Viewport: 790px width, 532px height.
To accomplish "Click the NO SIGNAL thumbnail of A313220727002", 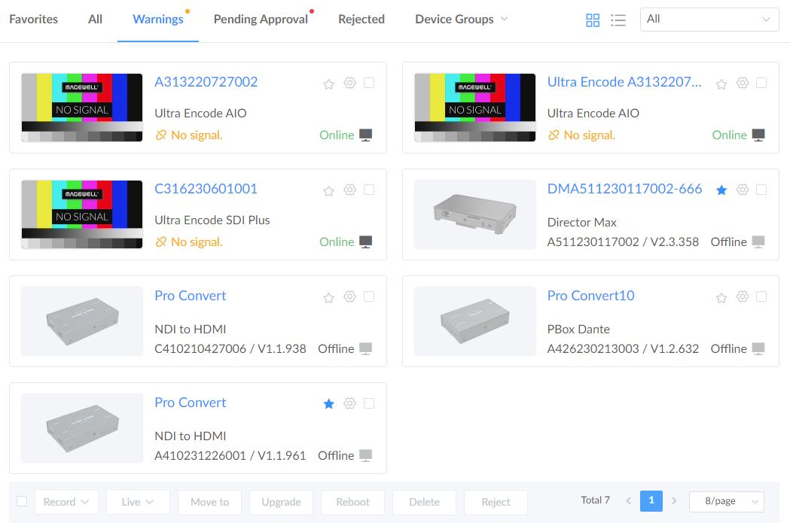I will coord(81,108).
